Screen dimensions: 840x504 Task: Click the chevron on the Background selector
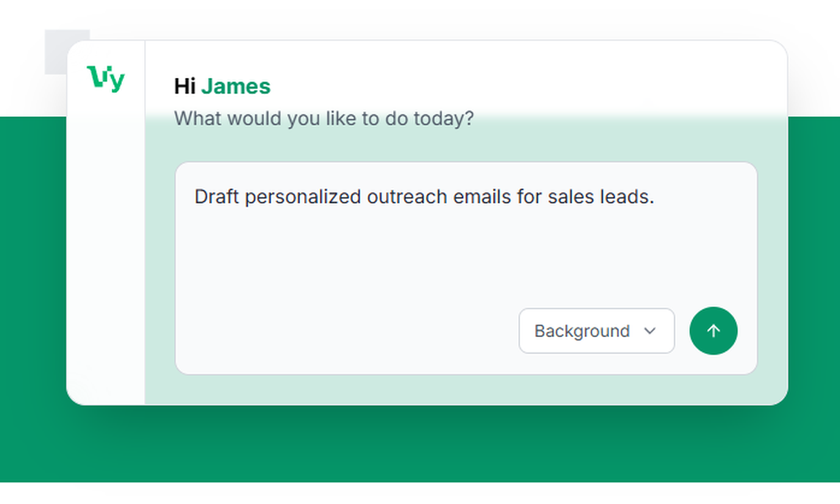[x=649, y=331]
